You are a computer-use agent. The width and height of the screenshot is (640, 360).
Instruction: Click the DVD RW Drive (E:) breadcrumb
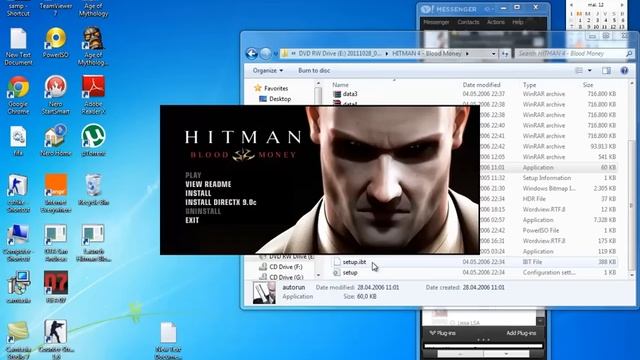click(340, 53)
